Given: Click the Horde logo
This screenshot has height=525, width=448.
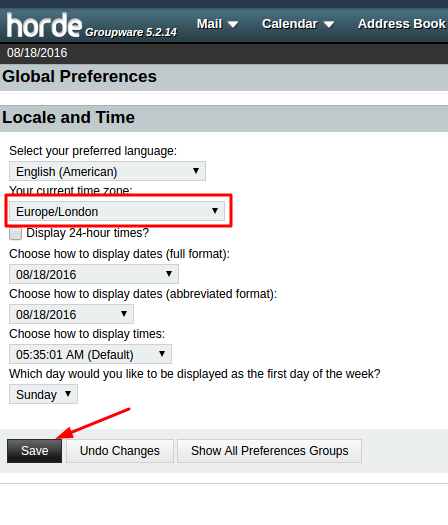Looking at the screenshot, I should 44,25.
